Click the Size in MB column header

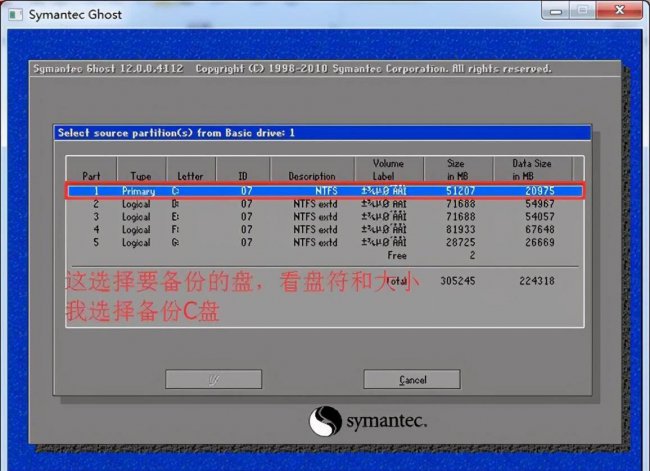457,170
